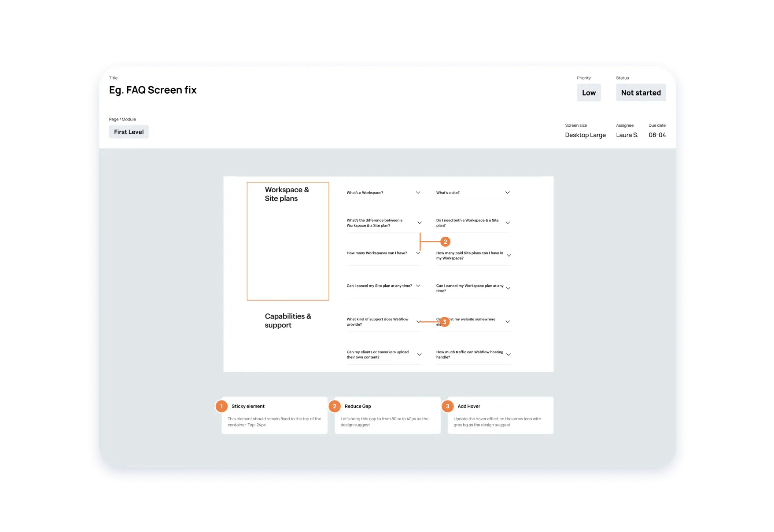Screen dimensions: 774x532
Task: Click the orange annotation marker 3 on the screenshot
Action: (444, 322)
